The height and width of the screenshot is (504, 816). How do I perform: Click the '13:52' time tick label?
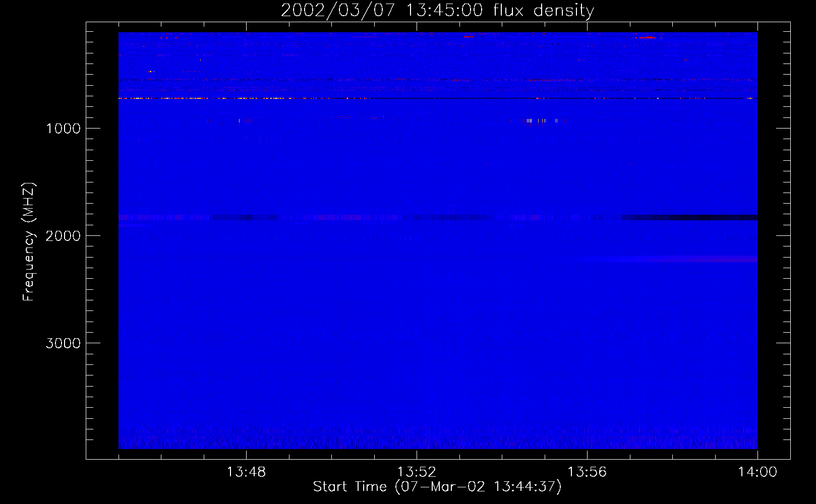(417, 472)
